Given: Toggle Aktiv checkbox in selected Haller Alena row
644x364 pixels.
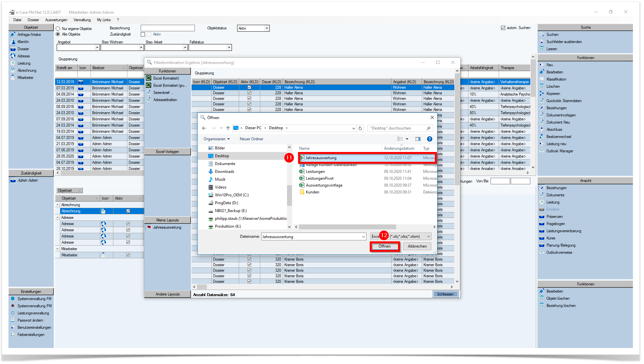Looking at the screenshot, I should click(249, 87).
